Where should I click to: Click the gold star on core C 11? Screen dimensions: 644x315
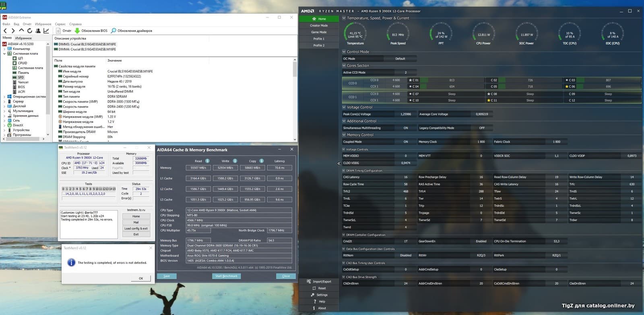click(489, 100)
